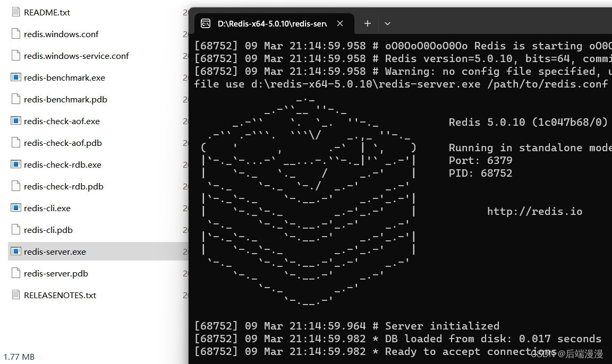
Task: Select file name redis-cli.exe
Action: tap(47, 209)
